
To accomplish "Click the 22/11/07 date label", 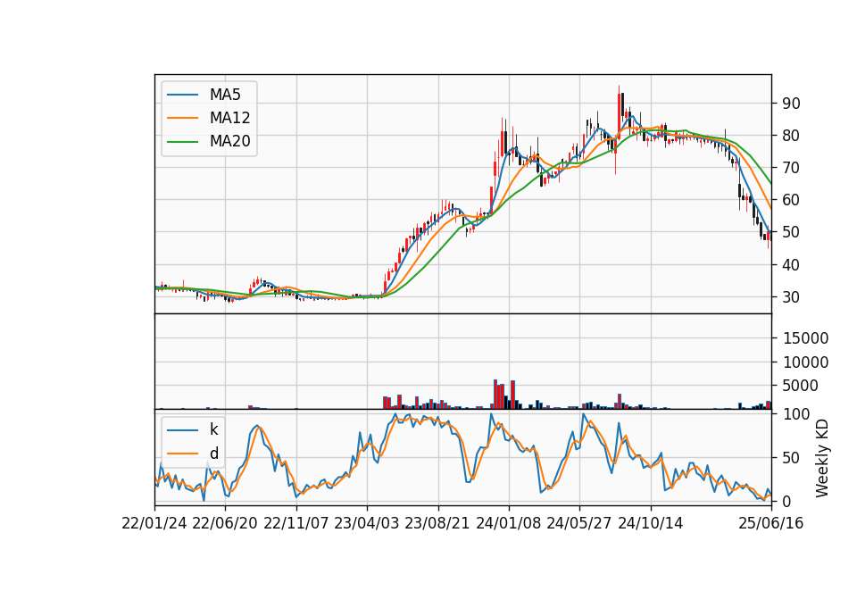I will (x=296, y=524).
